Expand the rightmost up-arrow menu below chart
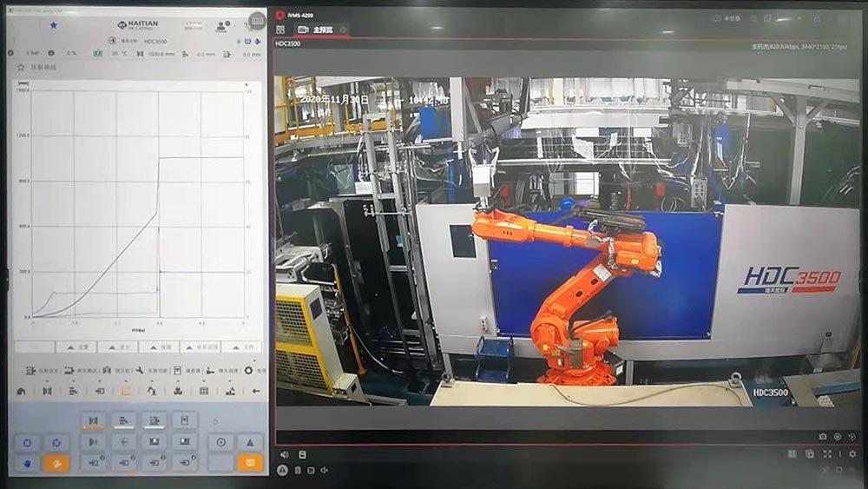This screenshot has height=489, width=868. click(241, 347)
